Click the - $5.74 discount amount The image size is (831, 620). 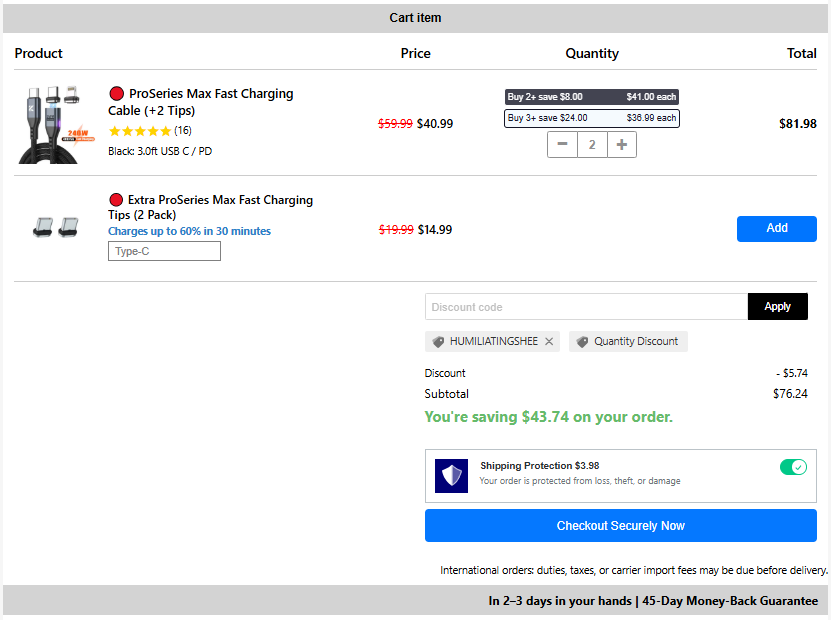pyautogui.click(x=792, y=373)
